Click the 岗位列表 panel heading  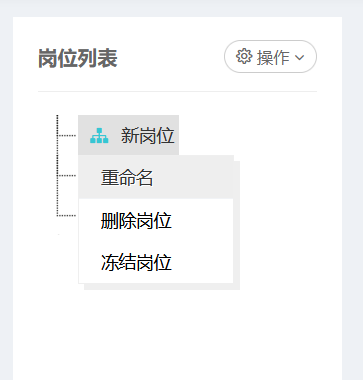(78, 58)
